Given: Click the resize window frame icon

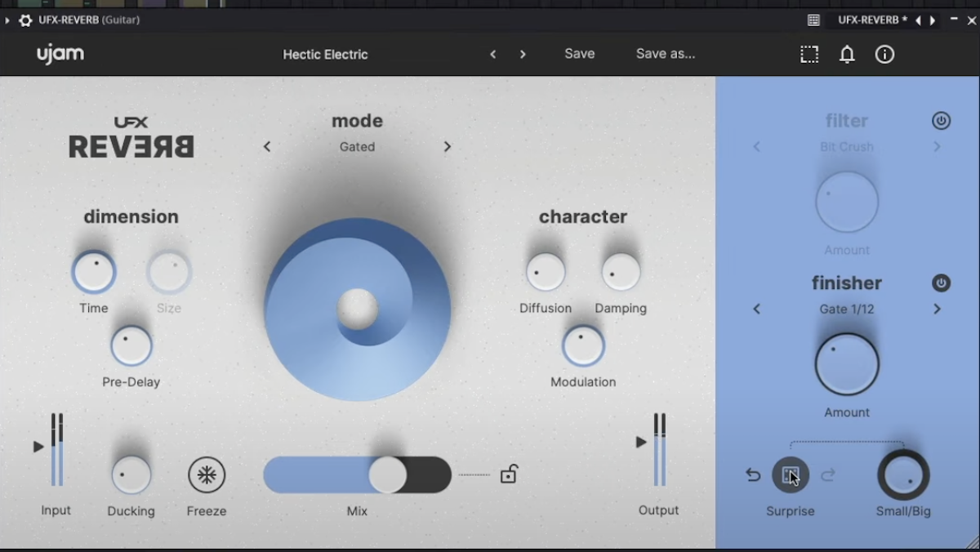Looking at the screenshot, I should [x=809, y=55].
